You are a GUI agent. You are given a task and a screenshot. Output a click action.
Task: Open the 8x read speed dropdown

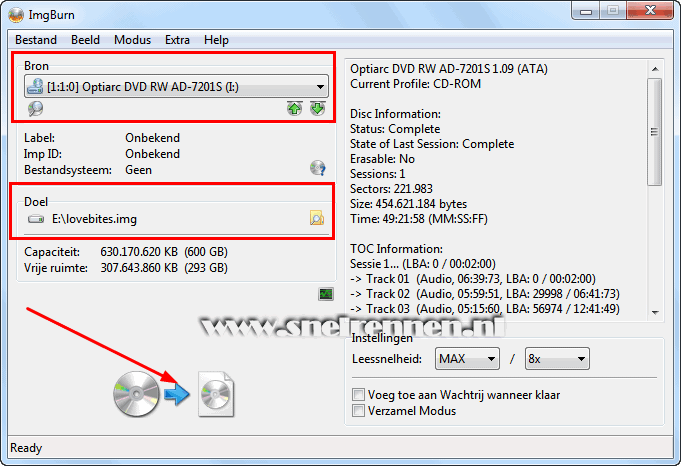(x=557, y=359)
